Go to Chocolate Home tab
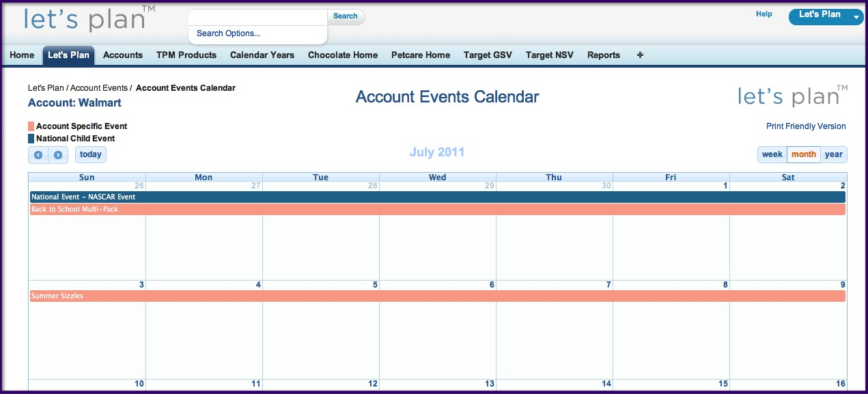This screenshot has height=394, width=868. point(343,55)
